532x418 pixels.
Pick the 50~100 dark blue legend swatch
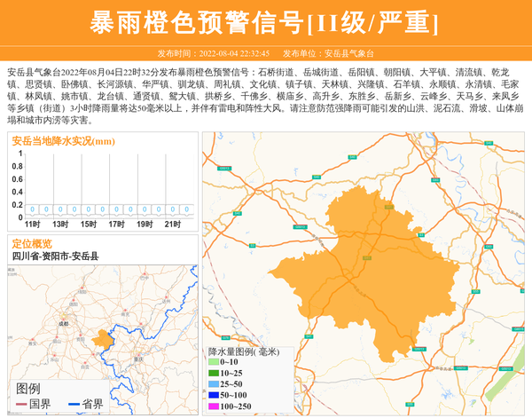213,394
